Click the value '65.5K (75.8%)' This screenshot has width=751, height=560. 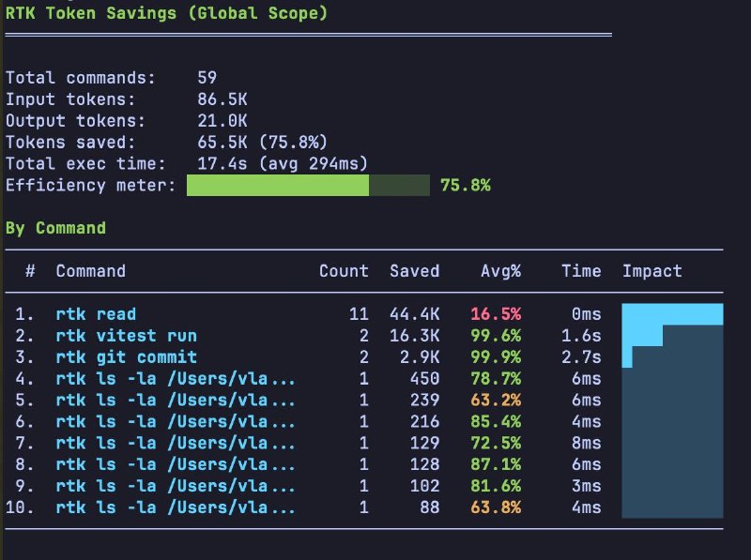[263, 143]
